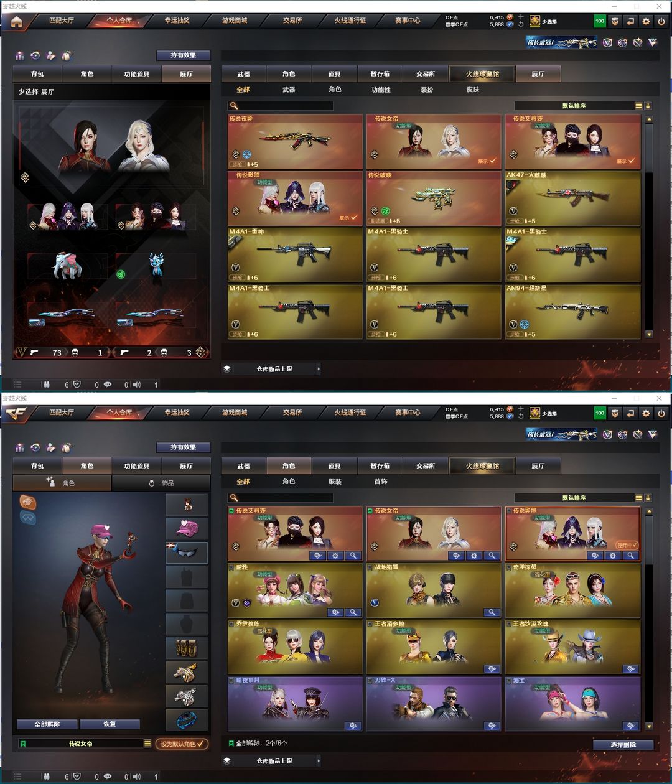This screenshot has width=672, height=784.
Task: Toggle green bookmark on 传说艾莉莎 card, lower window
Action: (x=231, y=510)
